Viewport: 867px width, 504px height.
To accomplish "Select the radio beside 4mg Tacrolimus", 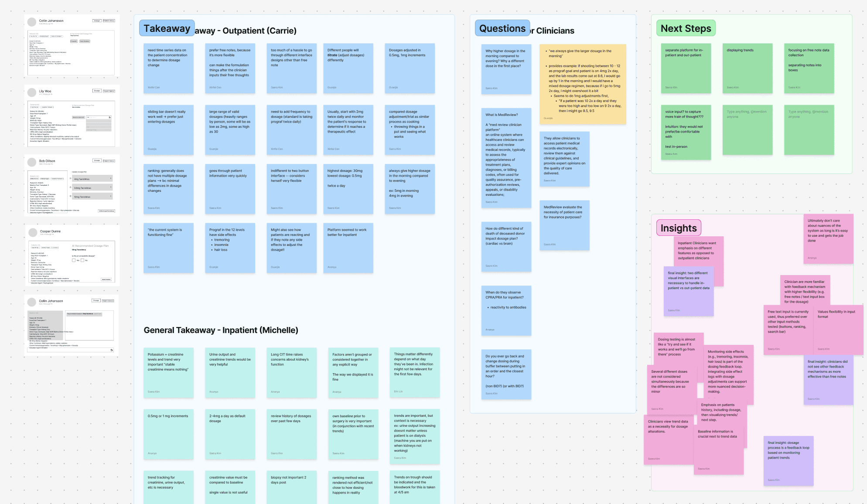I will (71, 178).
